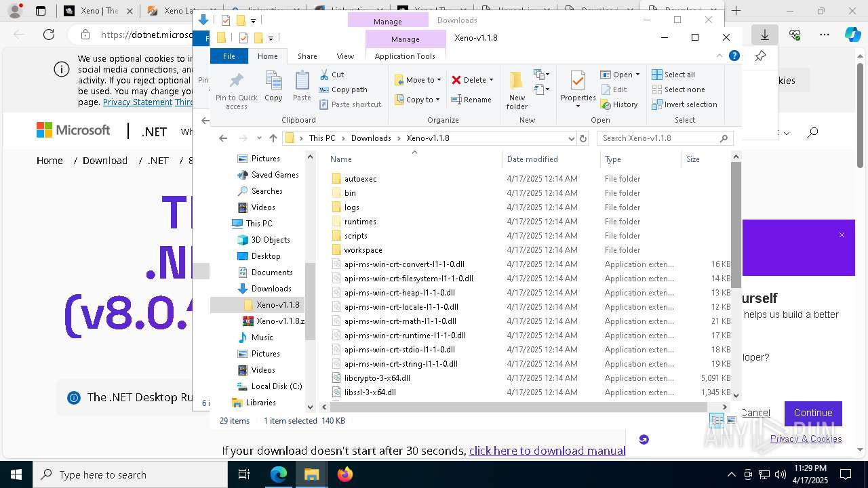868x488 pixels.
Task: Refresh the Xeno-v1.1.8 folder
Action: [583, 138]
